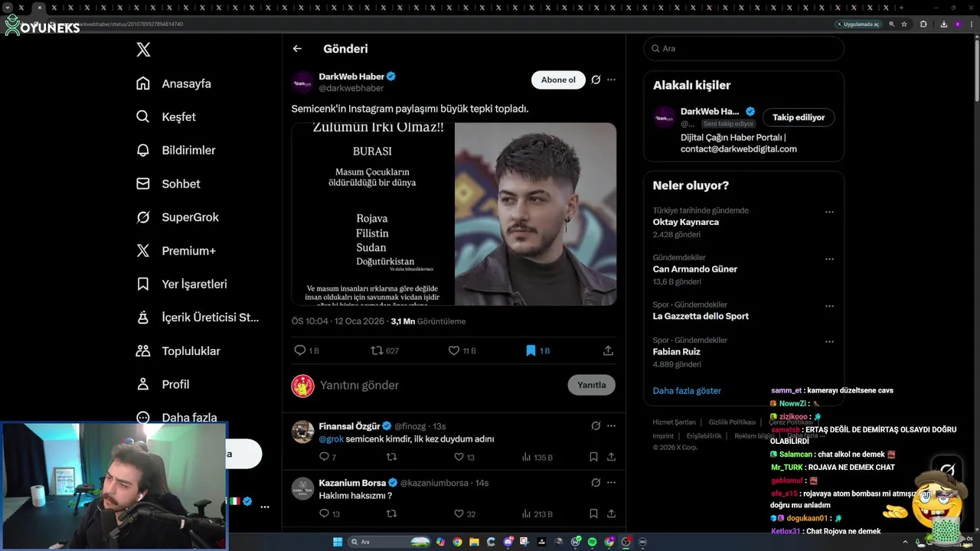Click the Ara search box

pos(743,48)
